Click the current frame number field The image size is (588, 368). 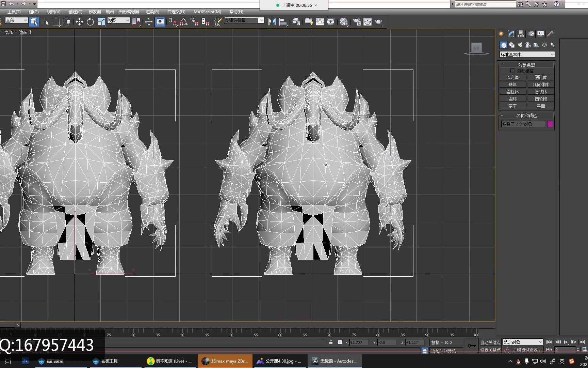(x=565, y=350)
